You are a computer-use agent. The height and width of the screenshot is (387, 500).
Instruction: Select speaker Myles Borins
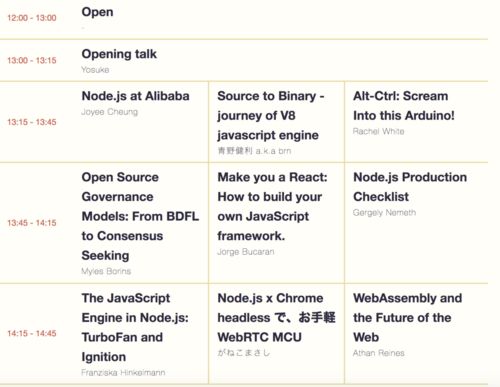point(106,271)
